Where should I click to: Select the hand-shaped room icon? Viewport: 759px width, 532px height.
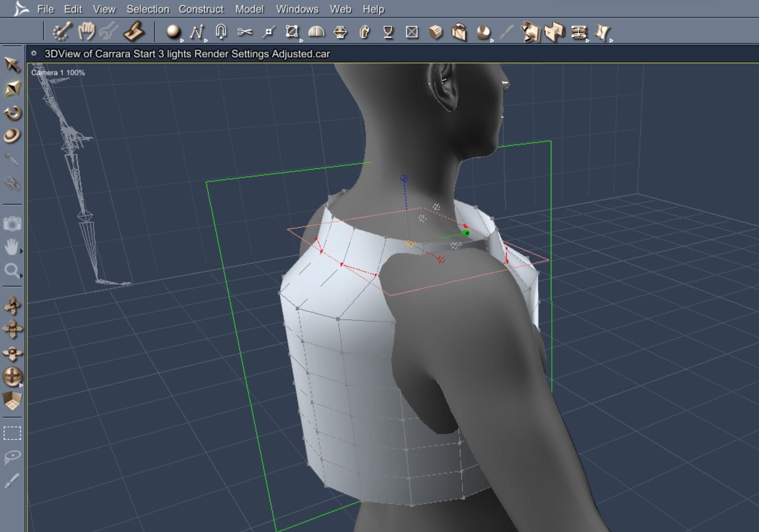[x=86, y=31]
